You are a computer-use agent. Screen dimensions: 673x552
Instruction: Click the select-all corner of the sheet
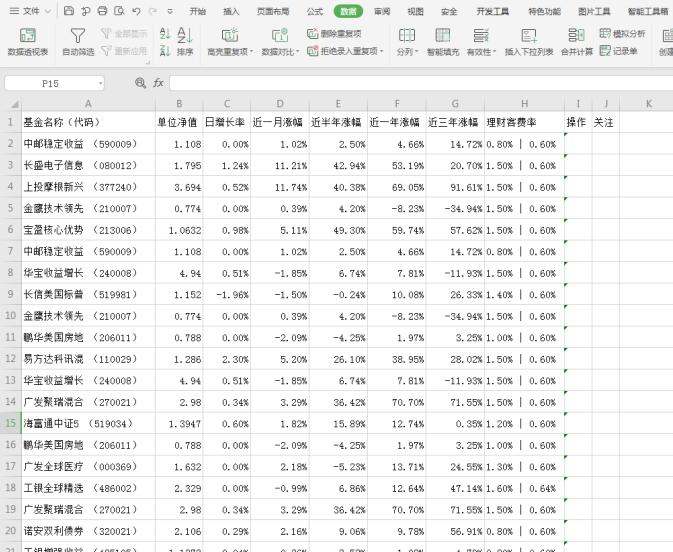pyautogui.click(x=14, y=104)
